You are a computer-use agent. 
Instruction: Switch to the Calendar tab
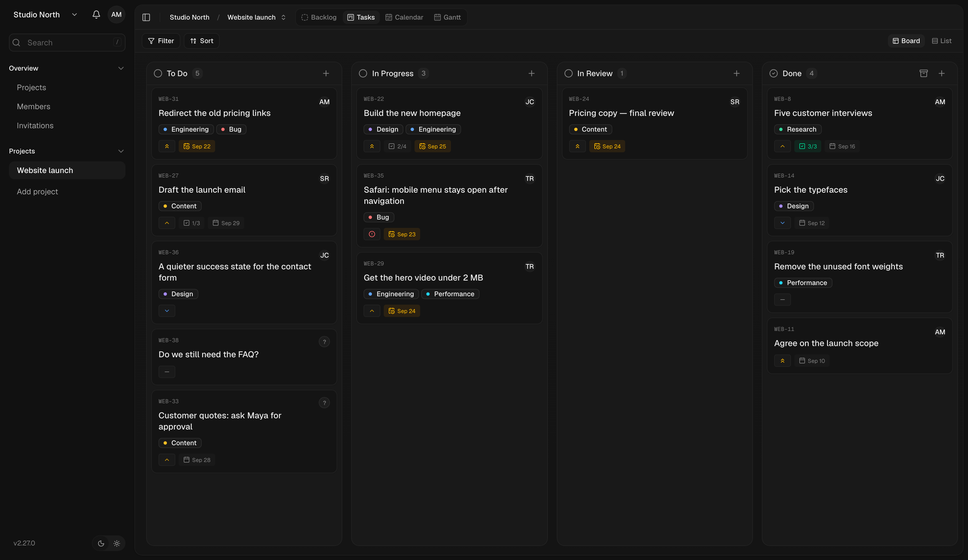click(404, 17)
